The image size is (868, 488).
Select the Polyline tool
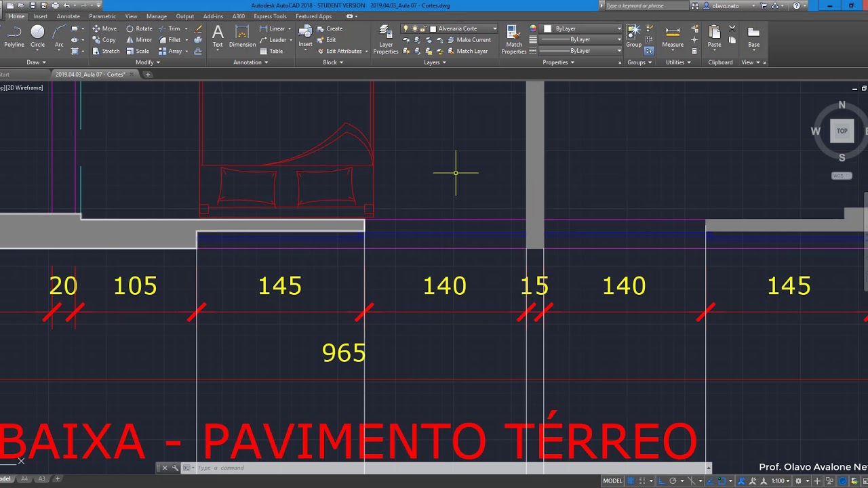[x=14, y=37]
